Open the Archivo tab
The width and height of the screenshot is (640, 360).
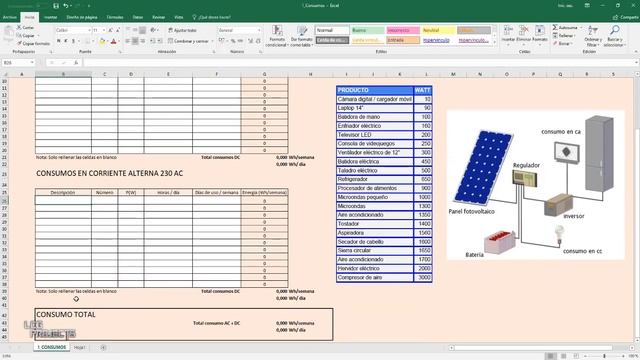(x=9, y=17)
